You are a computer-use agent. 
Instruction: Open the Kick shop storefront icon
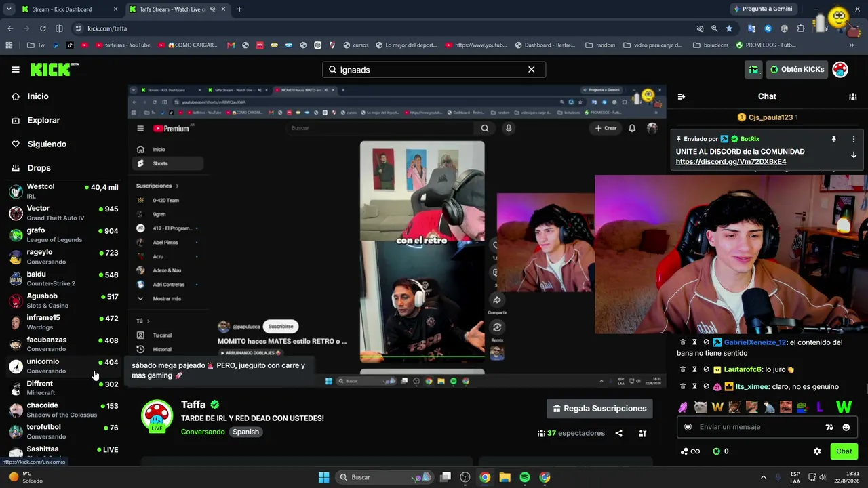753,69
